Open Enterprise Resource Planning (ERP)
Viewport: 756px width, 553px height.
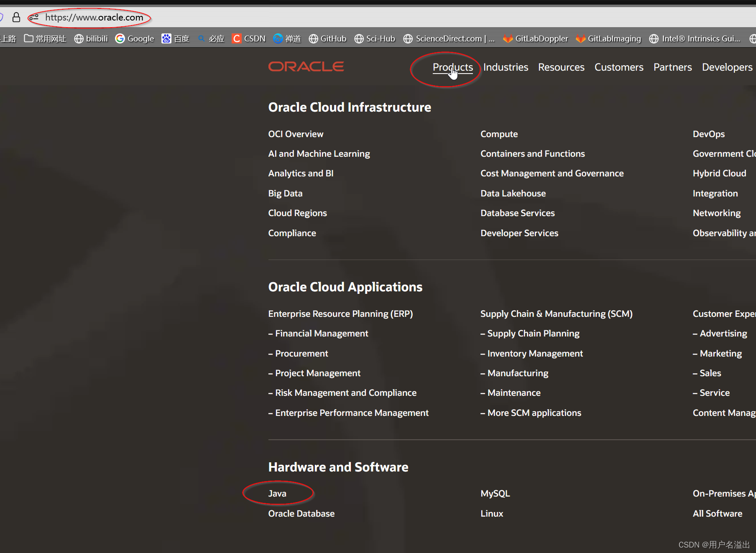340,314
